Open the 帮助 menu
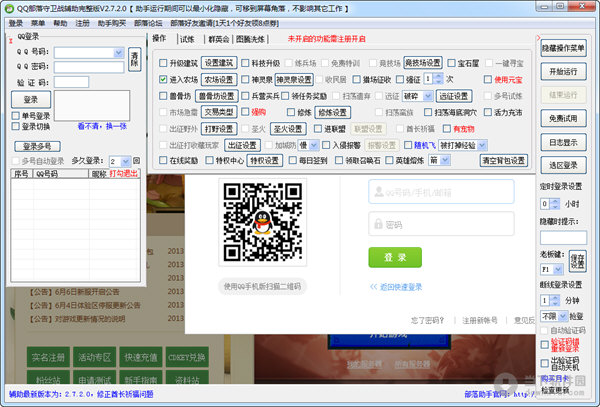The image size is (600, 407). tap(60, 23)
